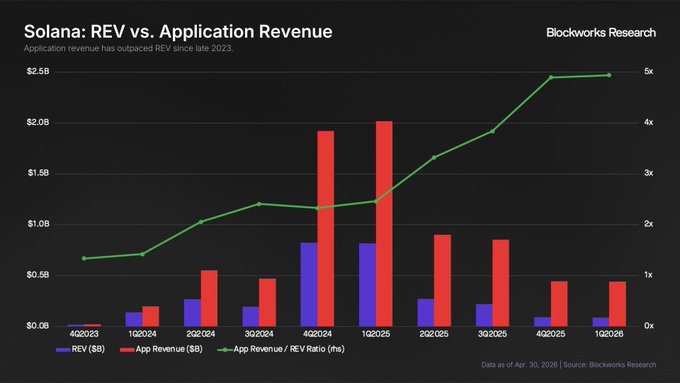Click the green ratio data point for 4Q2023
Image resolution: width=680 pixels, height=383 pixels.
point(84,259)
